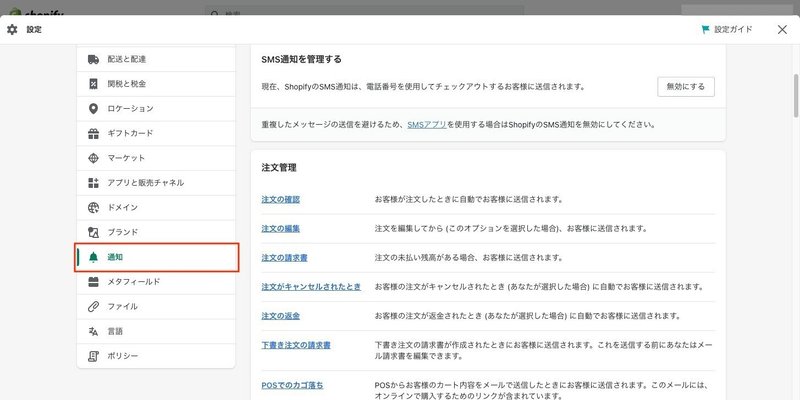Viewport: 800px width, 400px height.
Task: Click the document icon beside ポリシー
Action: pyautogui.click(x=93, y=356)
